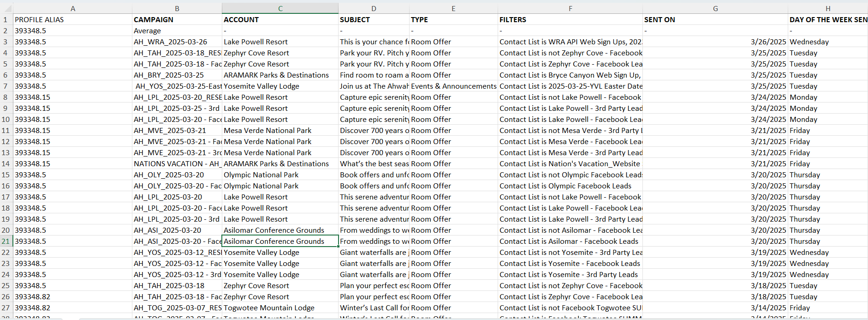Select profile alias 393348.15 in row 8
868x320 pixels.
tap(72, 97)
